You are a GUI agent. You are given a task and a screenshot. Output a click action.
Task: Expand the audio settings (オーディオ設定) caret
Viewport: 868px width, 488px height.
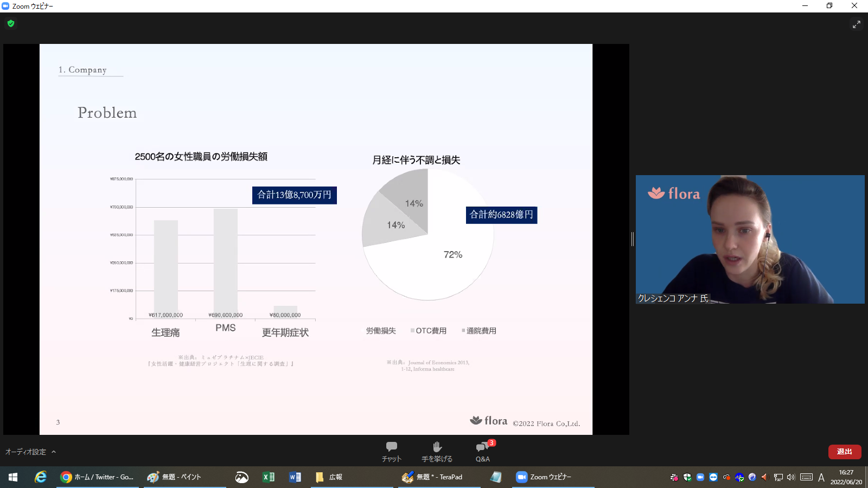(54, 452)
